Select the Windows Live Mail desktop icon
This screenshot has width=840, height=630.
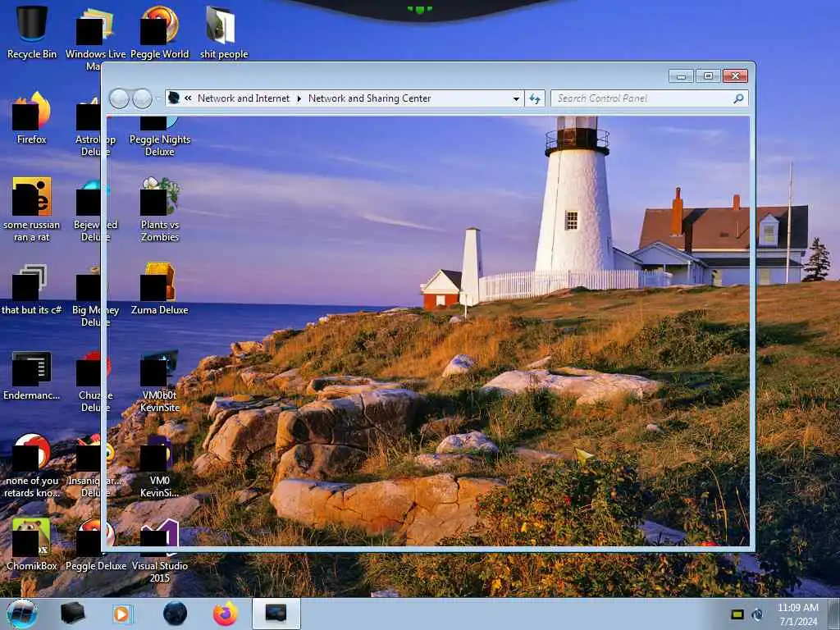95,39
